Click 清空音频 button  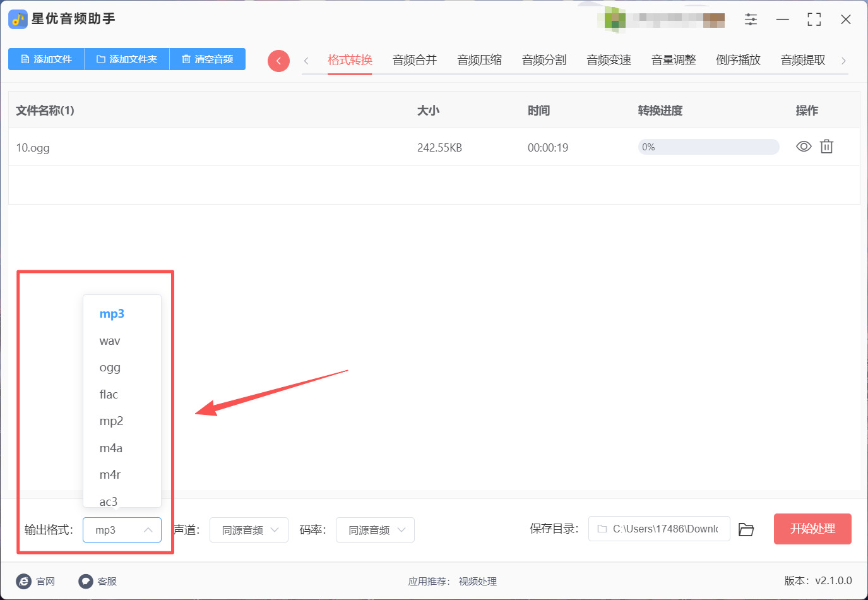point(208,59)
